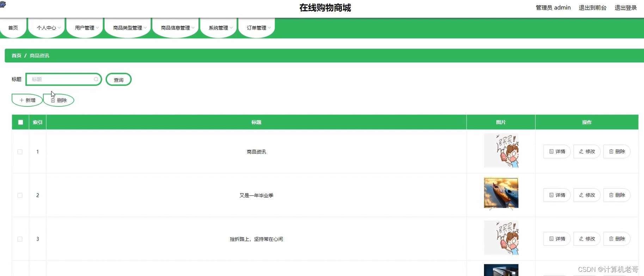The width and height of the screenshot is (644, 276).
Task: Click trash icon on batch 删除 button
Action: (53, 100)
